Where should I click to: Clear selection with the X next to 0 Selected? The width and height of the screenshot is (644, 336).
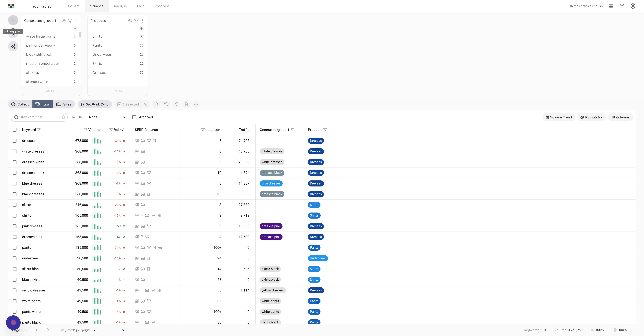pyautogui.click(x=145, y=104)
